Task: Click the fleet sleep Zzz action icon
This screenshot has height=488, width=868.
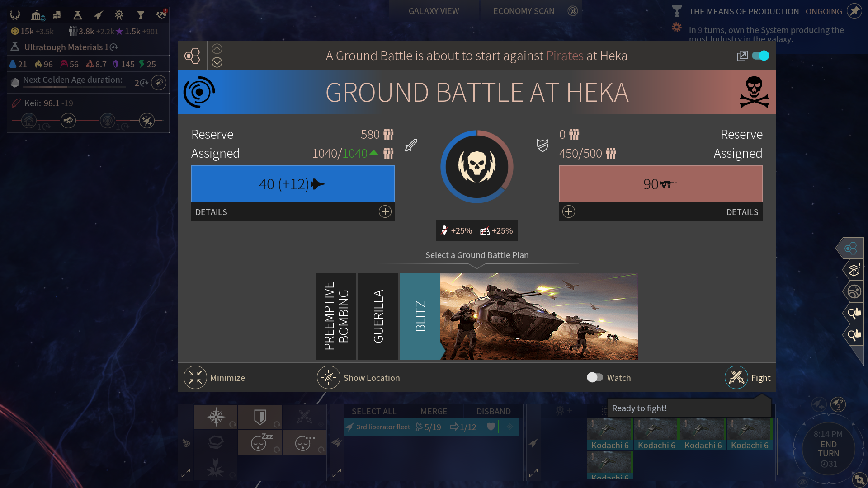Action: pyautogui.click(x=260, y=442)
